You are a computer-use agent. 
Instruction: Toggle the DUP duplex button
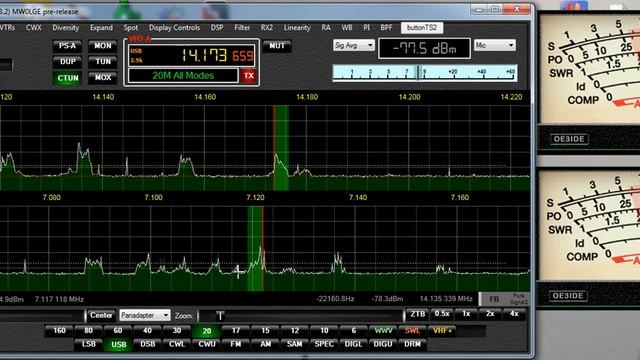click(67, 62)
